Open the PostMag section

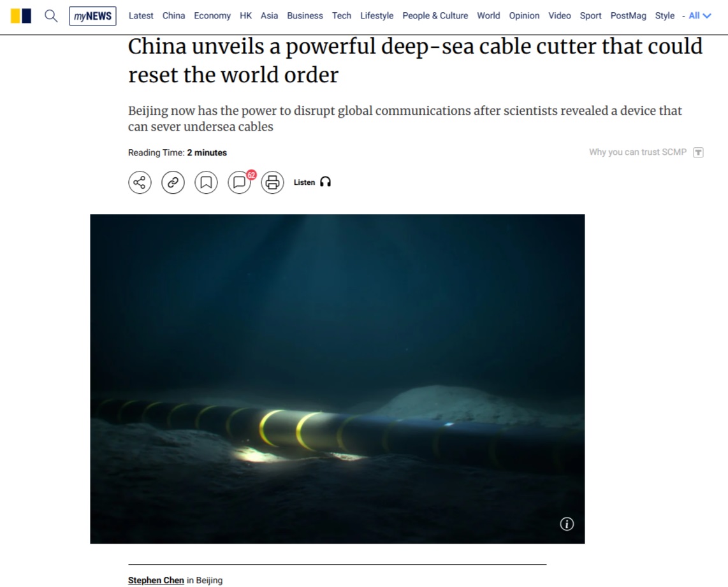click(628, 16)
